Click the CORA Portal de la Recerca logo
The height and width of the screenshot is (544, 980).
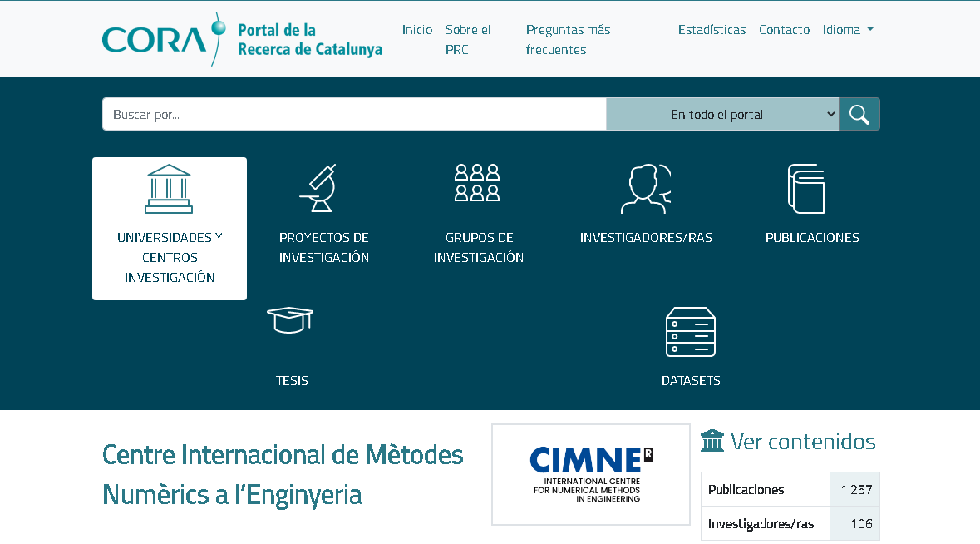tap(242, 39)
